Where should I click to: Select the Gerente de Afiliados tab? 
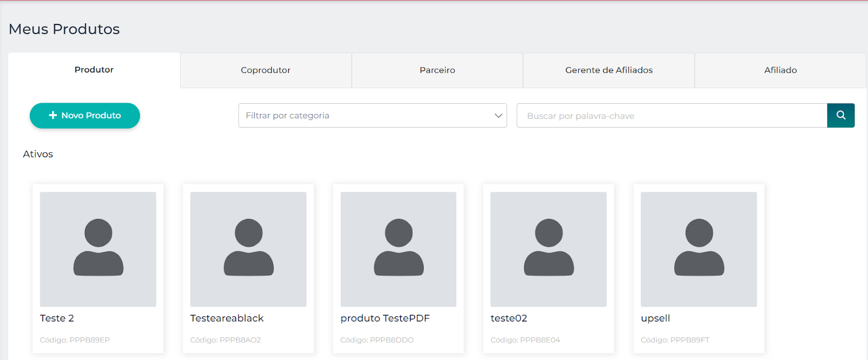point(609,70)
